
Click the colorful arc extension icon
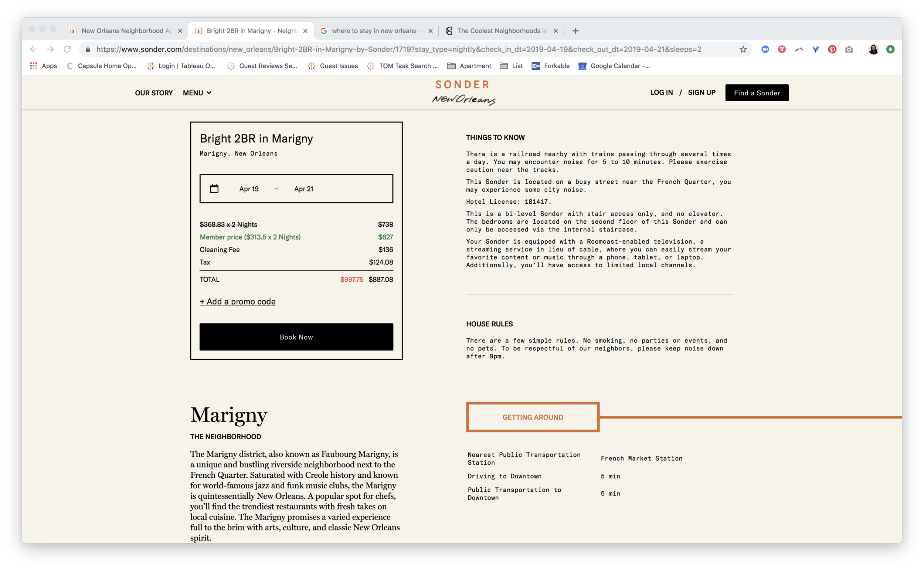point(799,49)
